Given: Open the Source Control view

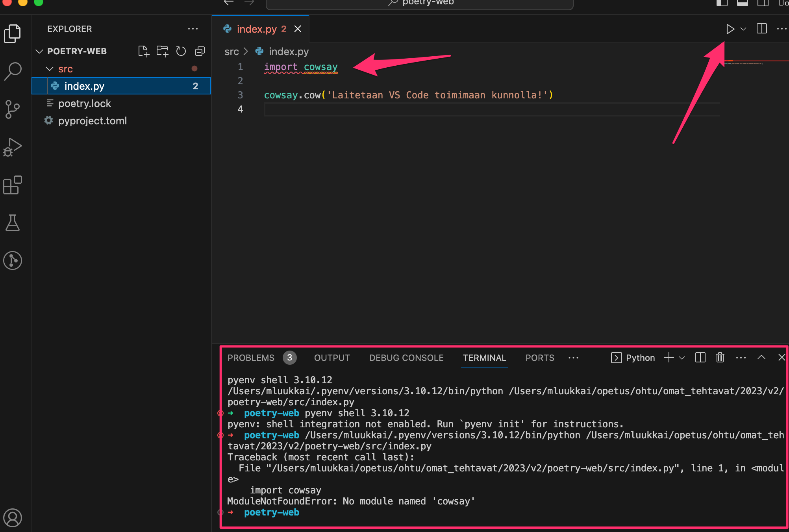Looking at the screenshot, I should click(13, 109).
